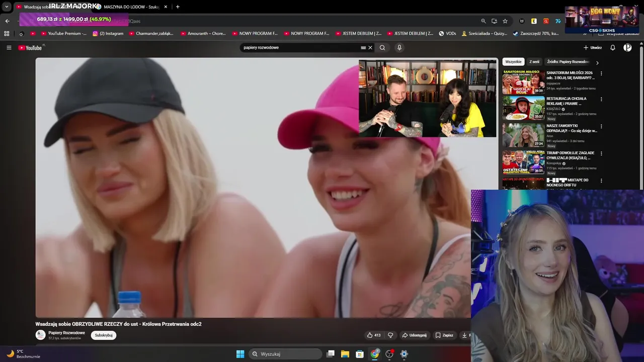Screen dimensions: 644x362
Task: Open YouTube notifications bell
Action: [x=613, y=48]
